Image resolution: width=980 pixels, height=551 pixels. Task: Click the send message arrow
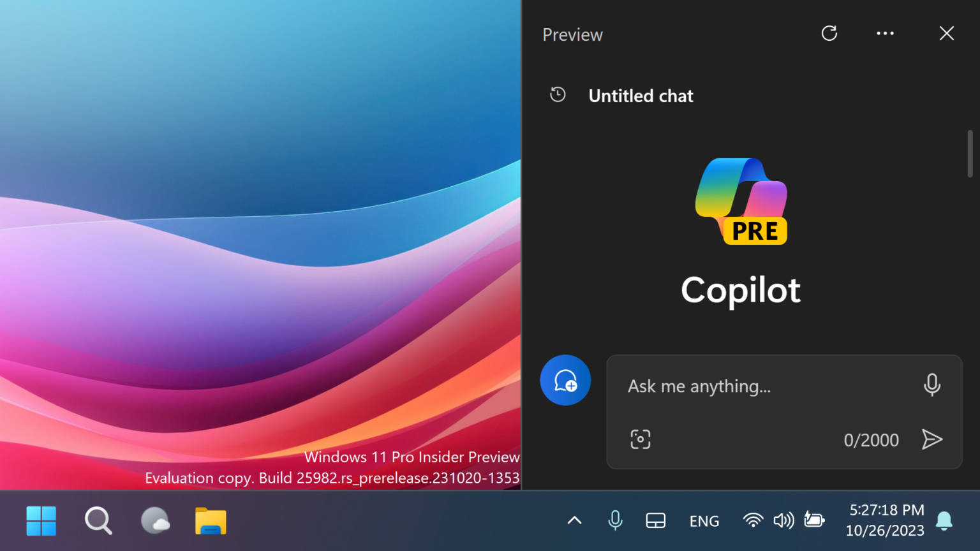click(x=933, y=439)
